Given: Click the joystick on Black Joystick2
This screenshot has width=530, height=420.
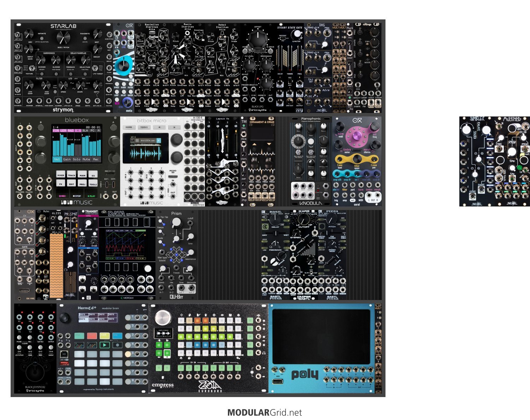Looking at the screenshot, I should (x=35, y=372).
